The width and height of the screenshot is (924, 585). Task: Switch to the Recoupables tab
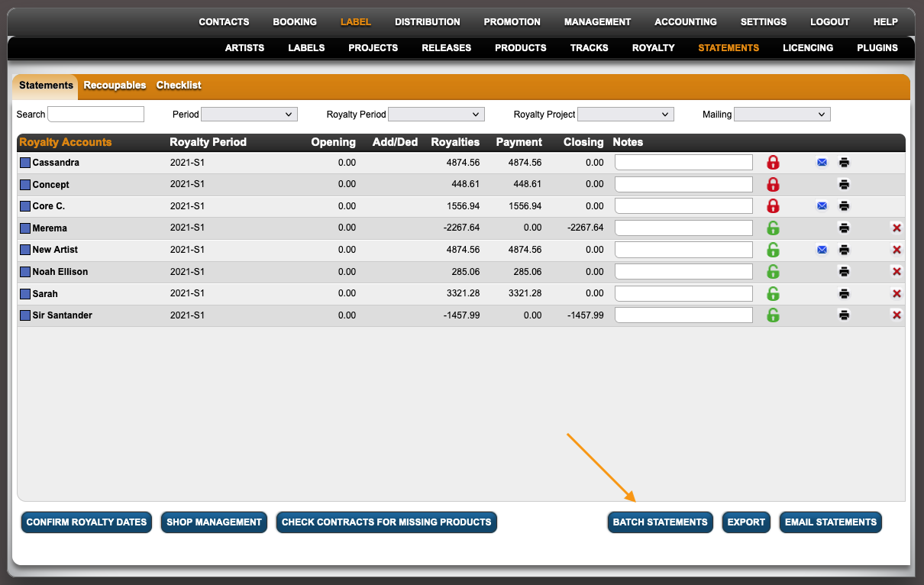115,86
